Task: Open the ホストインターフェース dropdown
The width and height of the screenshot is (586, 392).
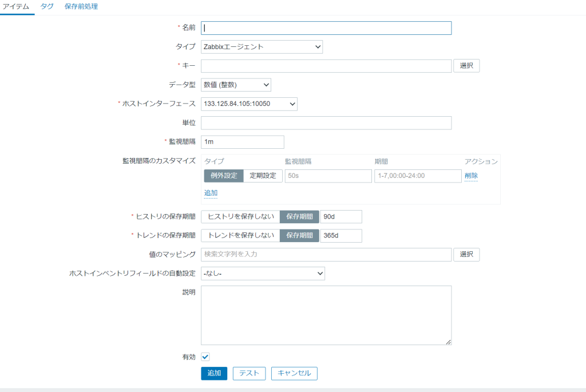Action: point(249,104)
